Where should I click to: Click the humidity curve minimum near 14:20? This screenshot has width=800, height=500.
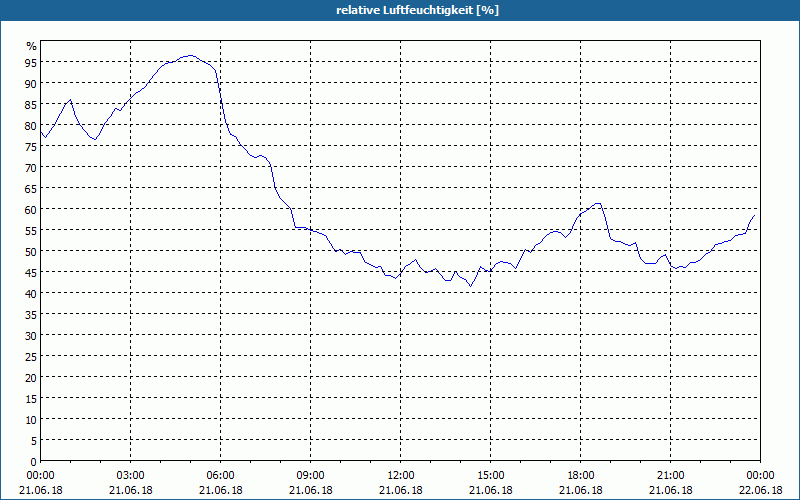(x=470, y=286)
